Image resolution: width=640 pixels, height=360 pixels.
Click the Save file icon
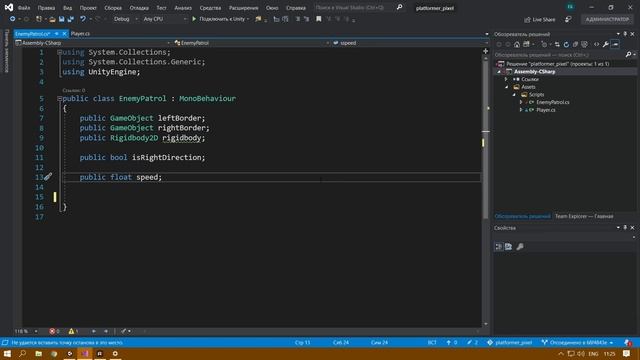(62, 19)
